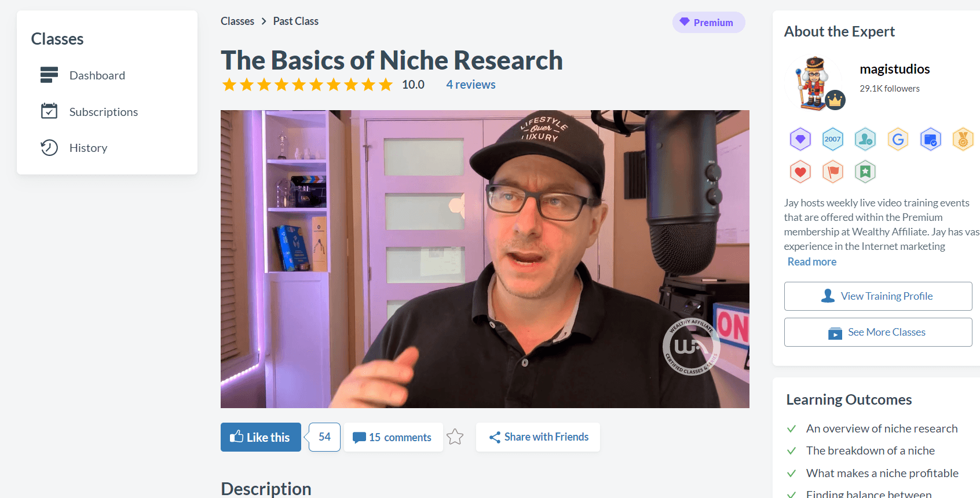
Task: Click the 2007 member year badge
Action: click(833, 139)
